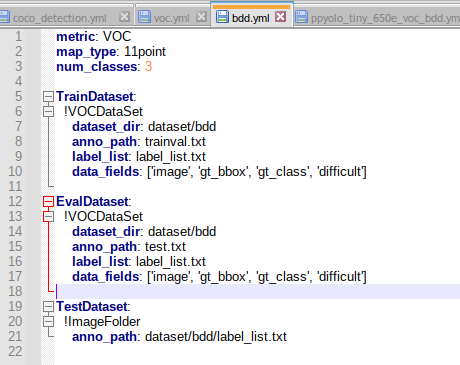
Task: Click the 'TrainDataset' key
Action: (x=95, y=97)
